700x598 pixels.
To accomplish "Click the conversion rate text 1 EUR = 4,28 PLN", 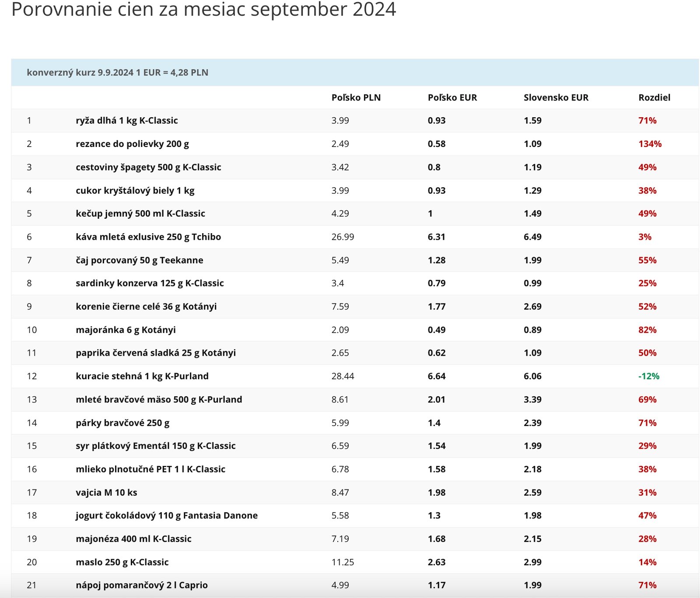I will [172, 73].
